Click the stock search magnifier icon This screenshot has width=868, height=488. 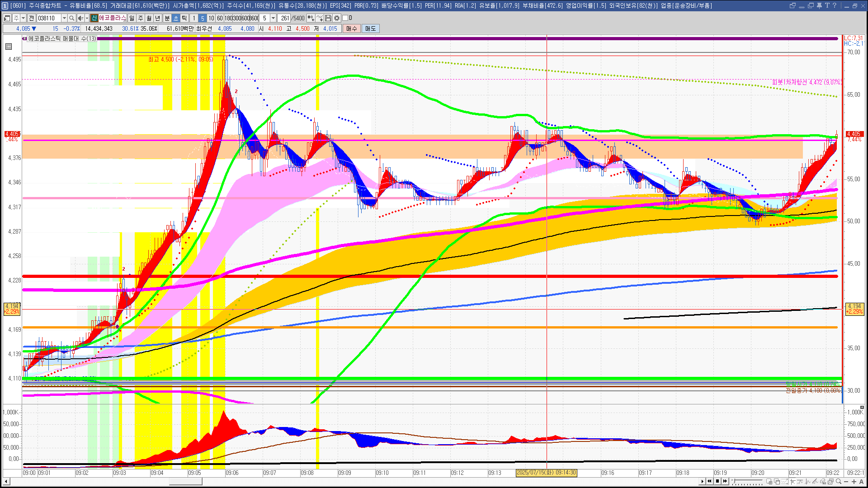tap(71, 18)
